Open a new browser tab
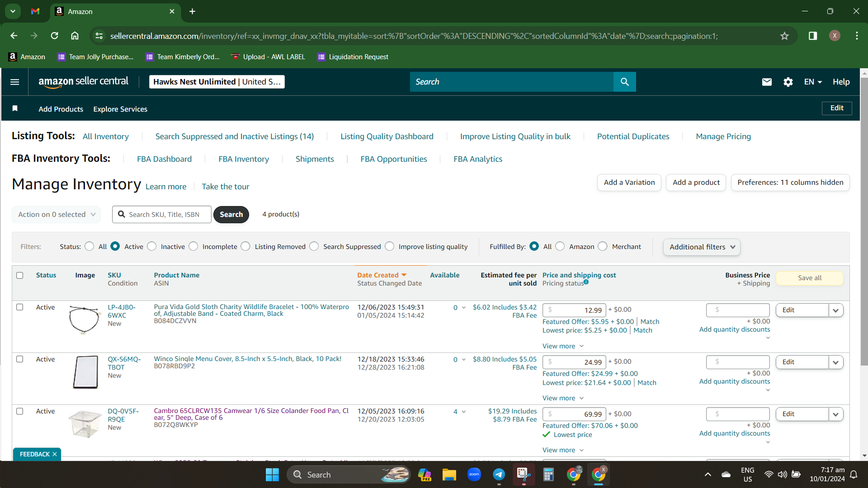Screen dimensions: 868x488 click(193, 11)
